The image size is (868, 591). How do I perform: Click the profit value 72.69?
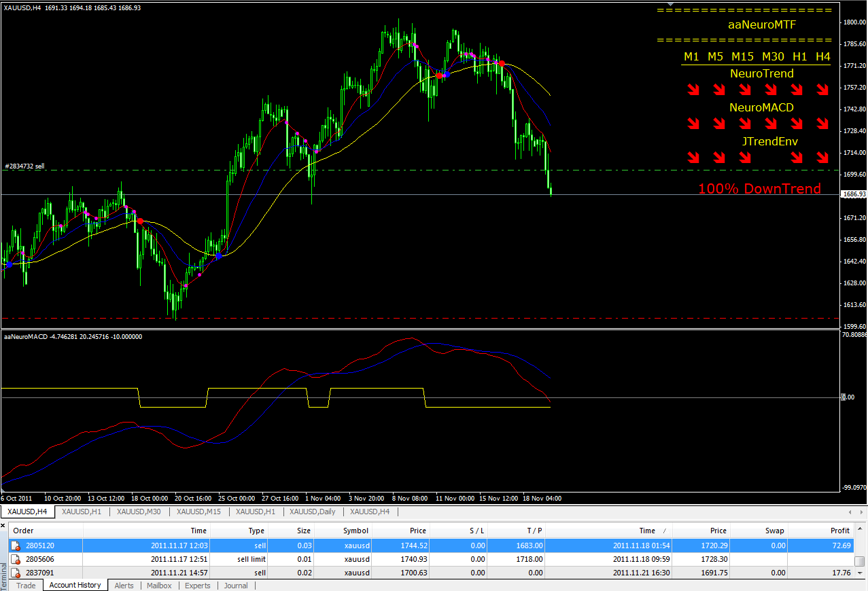pos(841,545)
